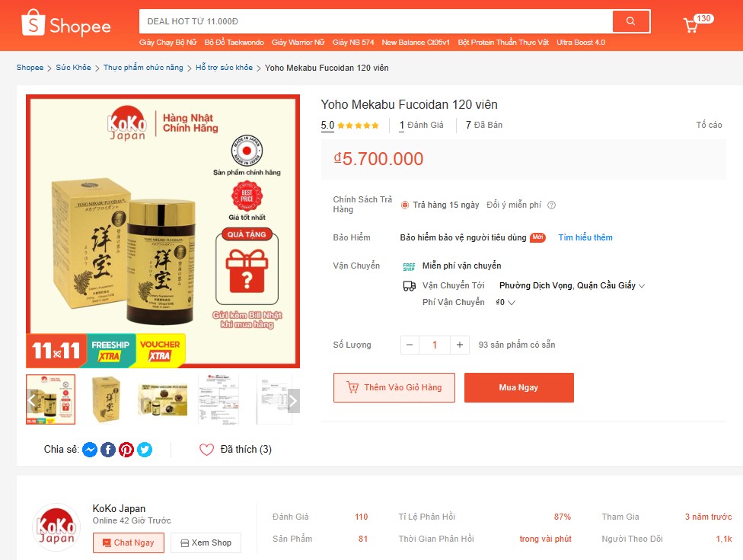Share product on Facebook icon
743x560 pixels.
coord(108,449)
